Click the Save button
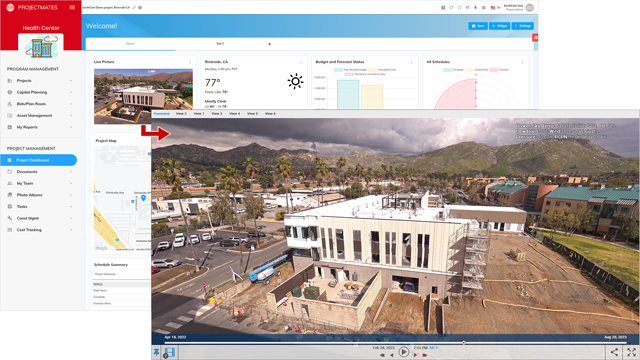 click(x=478, y=26)
